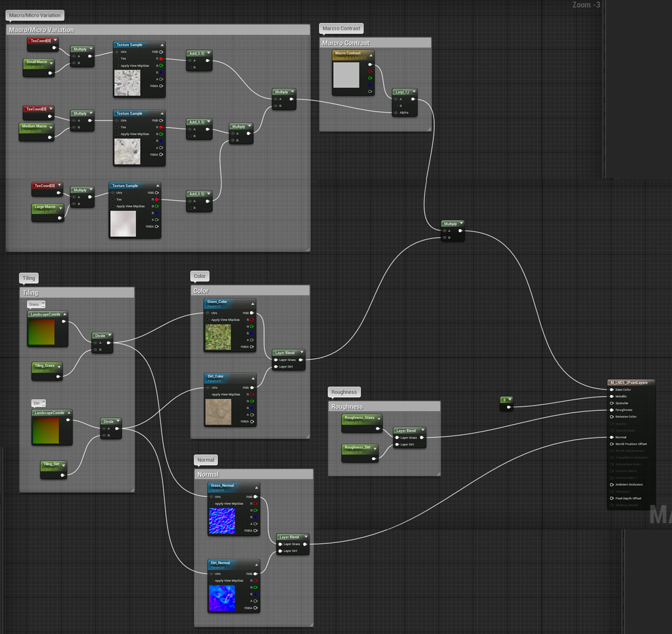Expand the Roughness_Grass node dropdown arrow
The width and height of the screenshot is (672, 634).
coord(379,418)
